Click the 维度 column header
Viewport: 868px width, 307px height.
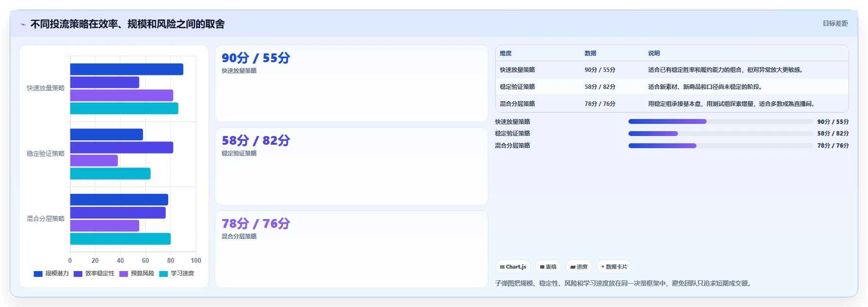[x=505, y=53]
